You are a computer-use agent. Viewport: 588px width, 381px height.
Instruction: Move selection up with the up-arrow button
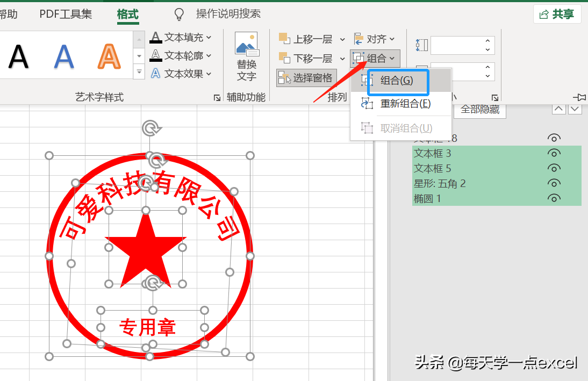coord(559,109)
